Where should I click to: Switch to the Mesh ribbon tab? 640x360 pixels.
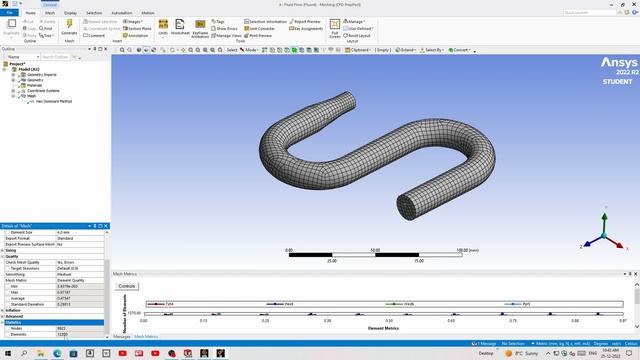coord(50,13)
